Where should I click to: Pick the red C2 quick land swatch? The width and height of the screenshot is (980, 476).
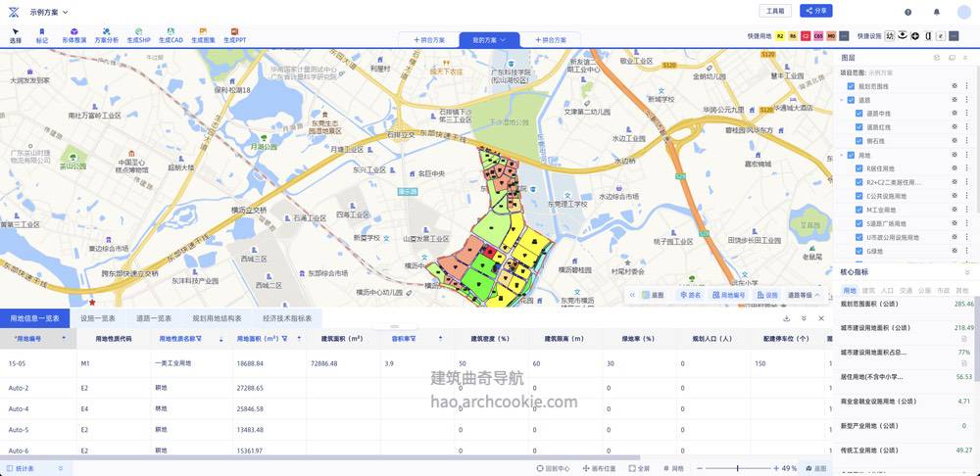[x=806, y=36]
